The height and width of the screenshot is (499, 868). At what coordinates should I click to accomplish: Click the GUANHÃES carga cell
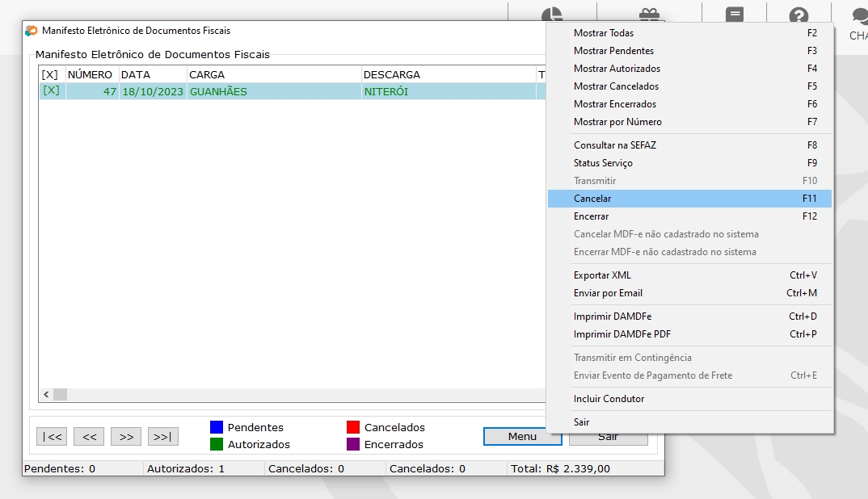point(274,91)
